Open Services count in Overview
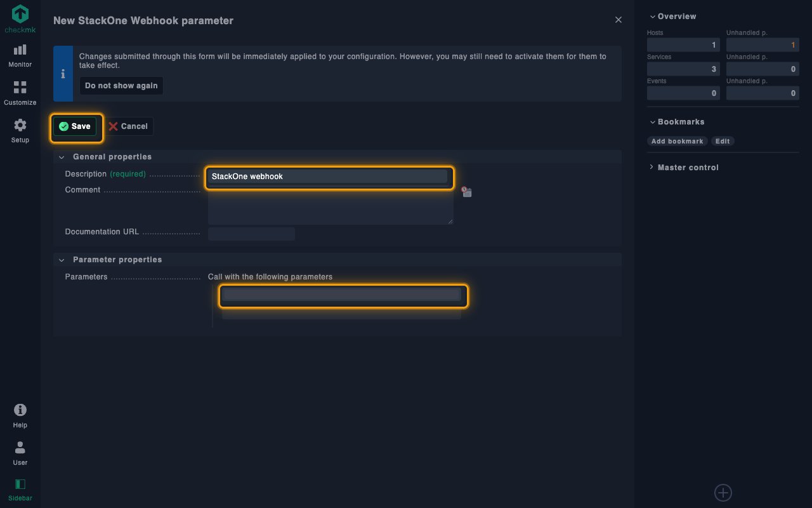812x508 pixels. (x=683, y=69)
